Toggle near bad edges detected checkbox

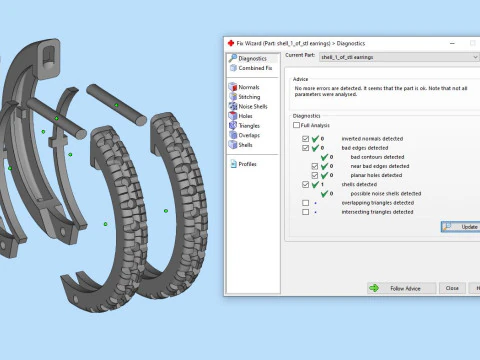click(315, 166)
